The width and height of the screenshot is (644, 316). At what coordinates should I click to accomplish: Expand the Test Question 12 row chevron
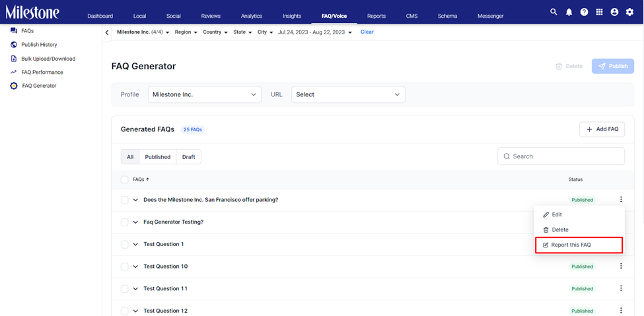click(135, 311)
